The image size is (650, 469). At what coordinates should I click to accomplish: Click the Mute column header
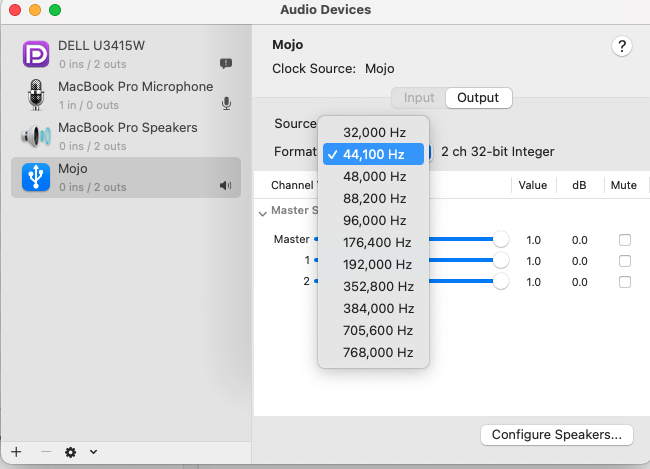(623, 185)
